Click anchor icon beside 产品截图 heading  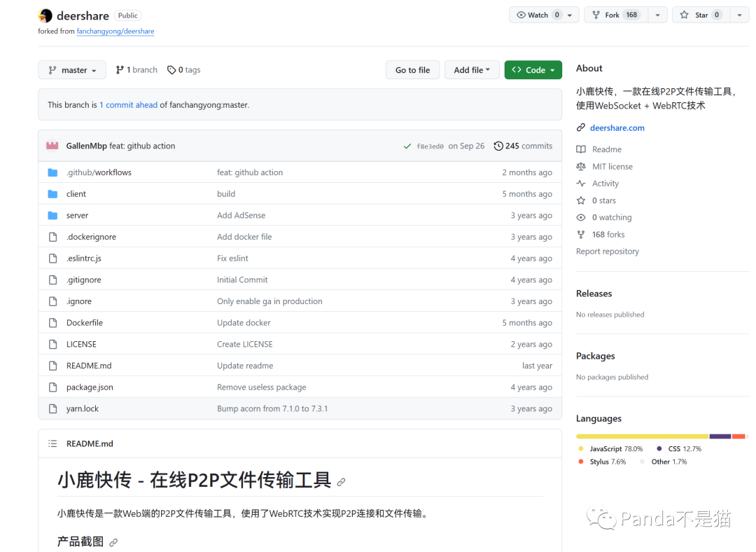point(113,542)
